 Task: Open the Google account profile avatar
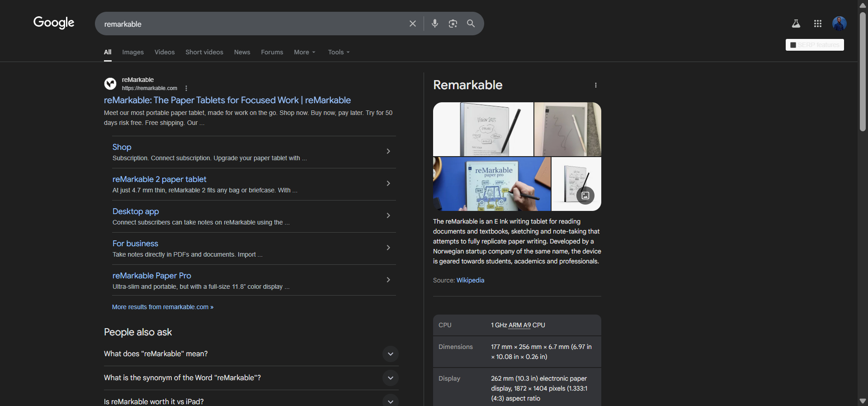840,24
